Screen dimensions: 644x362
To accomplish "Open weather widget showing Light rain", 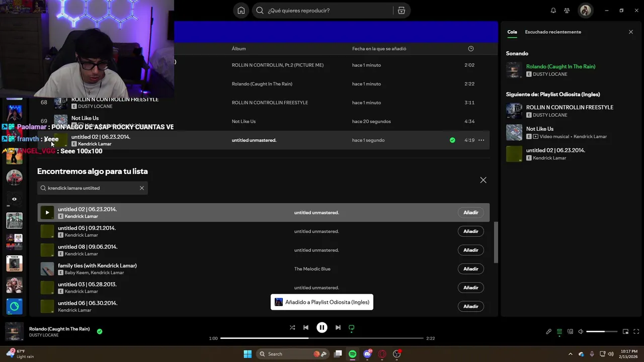I will [x=20, y=354].
